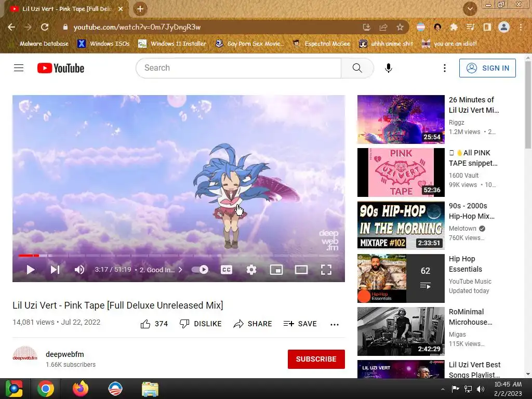532x399 pixels.
Task: Go to YouTube home via logo
Action: (x=61, y=68)
